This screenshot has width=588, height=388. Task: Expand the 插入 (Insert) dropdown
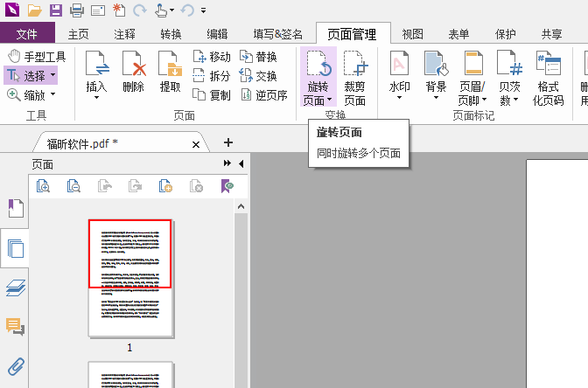pyautogui.click(x=96, y=96)
